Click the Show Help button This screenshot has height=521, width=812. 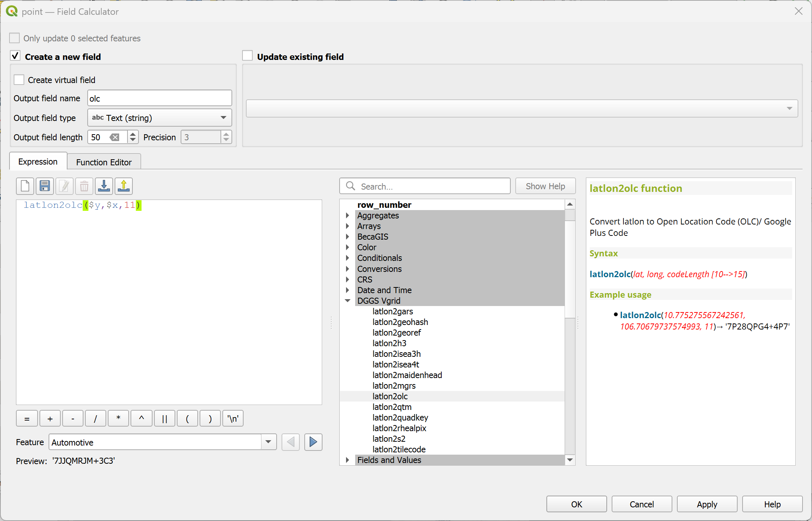[545, 186]
